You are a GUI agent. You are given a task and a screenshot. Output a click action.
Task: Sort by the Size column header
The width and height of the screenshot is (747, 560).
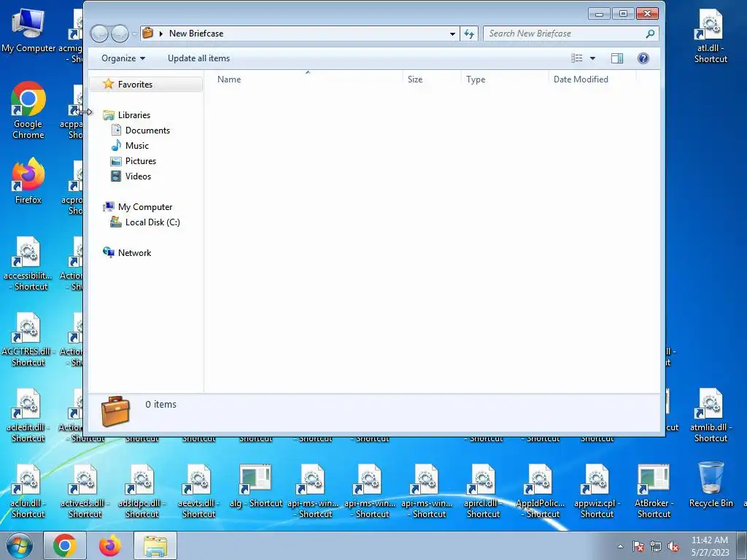point(432,79)
